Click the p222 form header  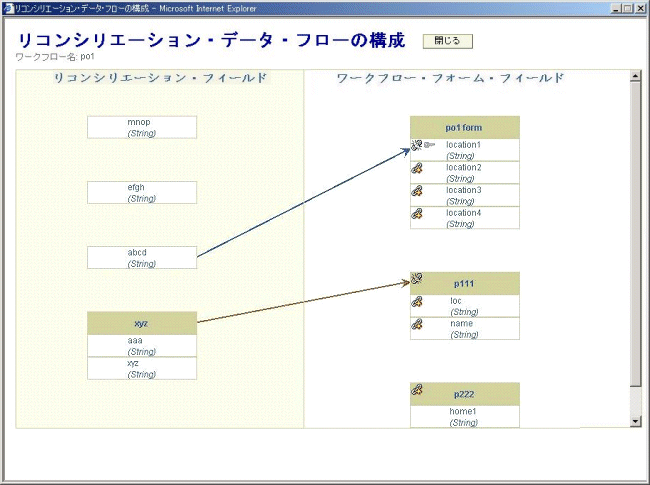465,394
